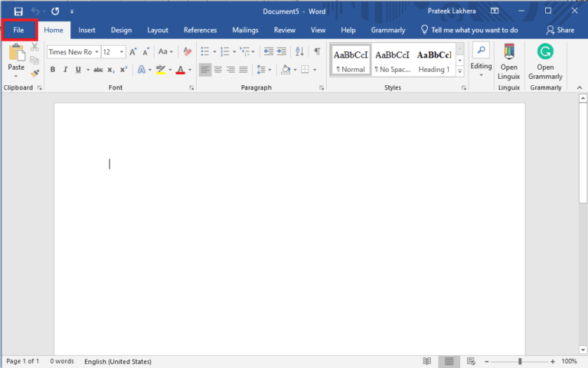The image size is (588, 368).
Task: Click the zoom slider in status bar
Action: coord(520,361)
